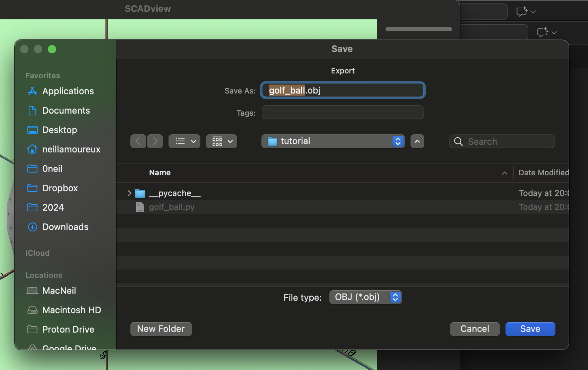Expand the __pycache__ folder disclosure triangle

(129, 193)
